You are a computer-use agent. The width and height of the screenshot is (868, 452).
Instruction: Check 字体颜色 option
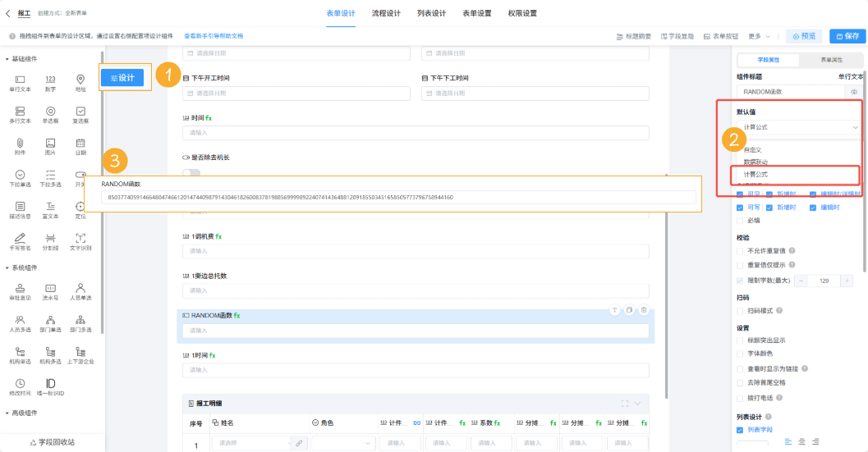740,354
